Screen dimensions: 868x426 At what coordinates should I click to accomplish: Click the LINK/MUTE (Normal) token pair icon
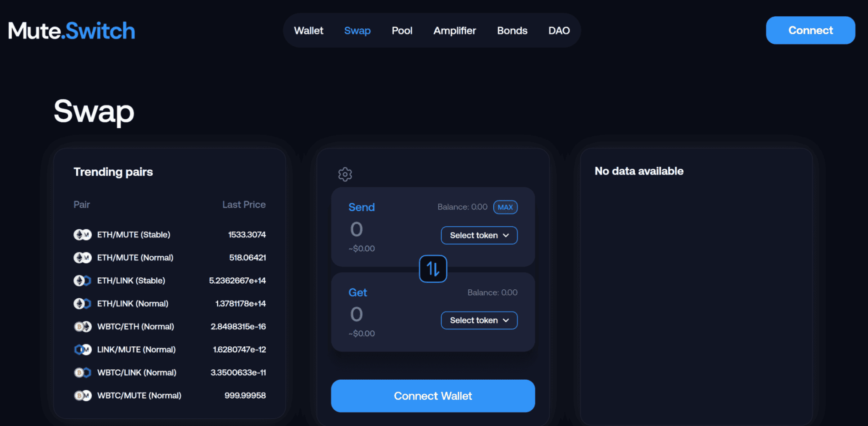(x=82, y=350)
